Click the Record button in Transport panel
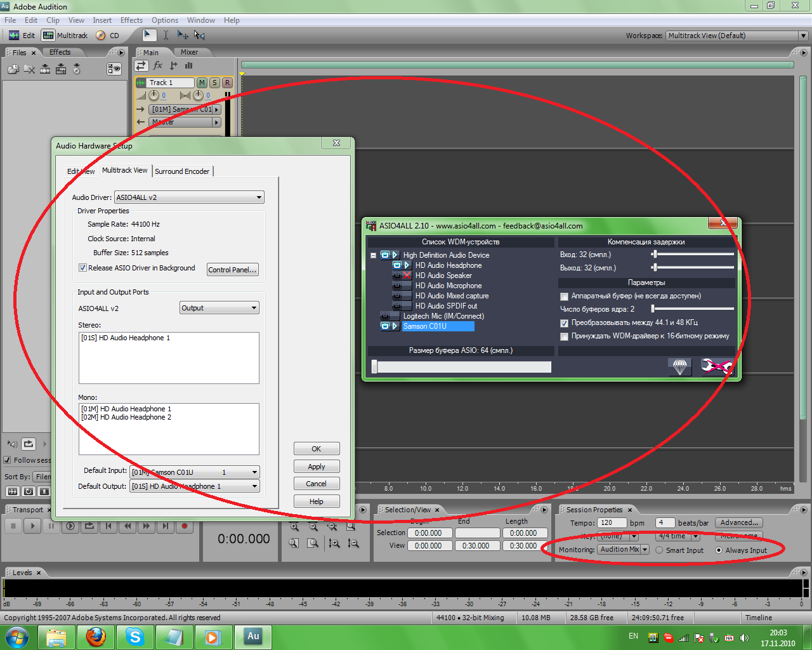The image size is (812, 650). (185, 526)
